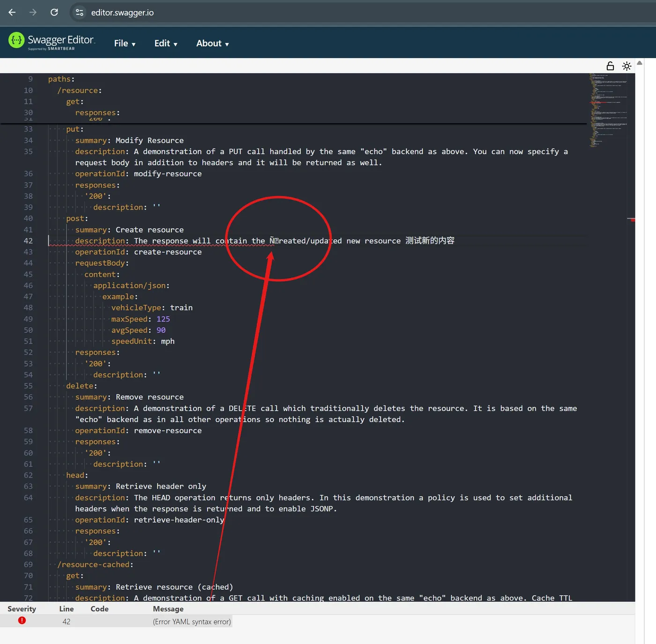Open the File menu
The height and width of the screenshot is (644, 656).
click(x=125, y=43)
